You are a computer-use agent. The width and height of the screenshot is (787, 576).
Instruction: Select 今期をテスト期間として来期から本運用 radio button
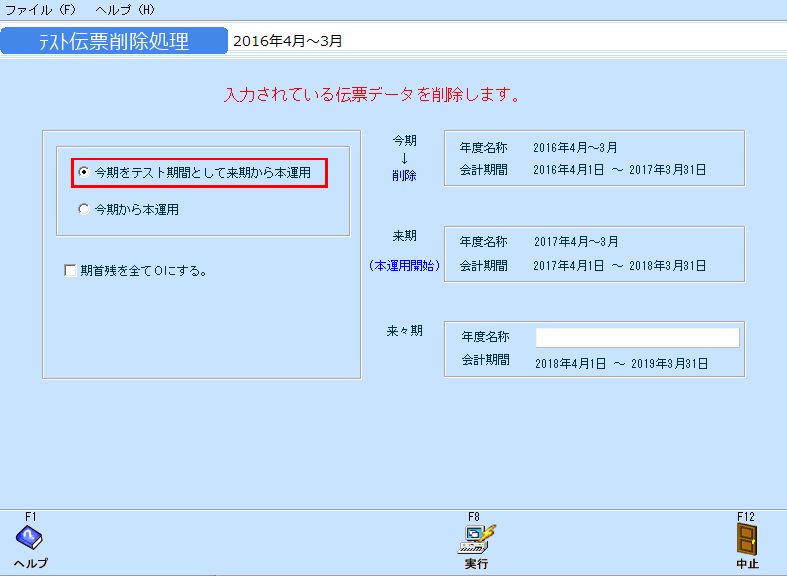tap(84, 172)
